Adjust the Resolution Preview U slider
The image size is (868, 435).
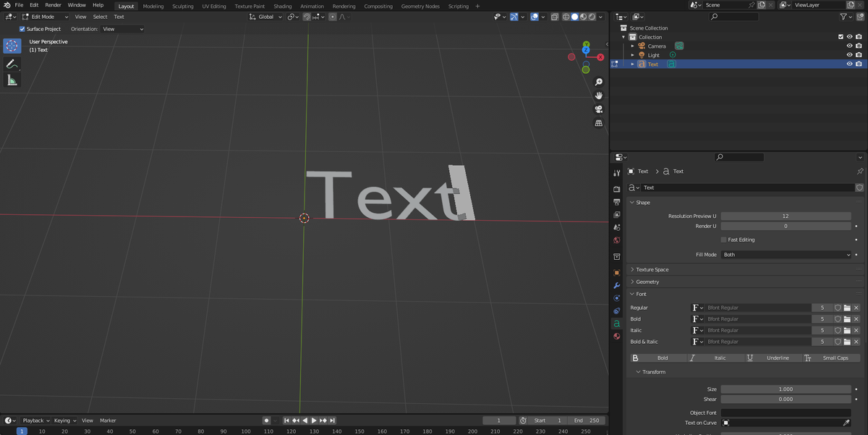pos(786,216)
